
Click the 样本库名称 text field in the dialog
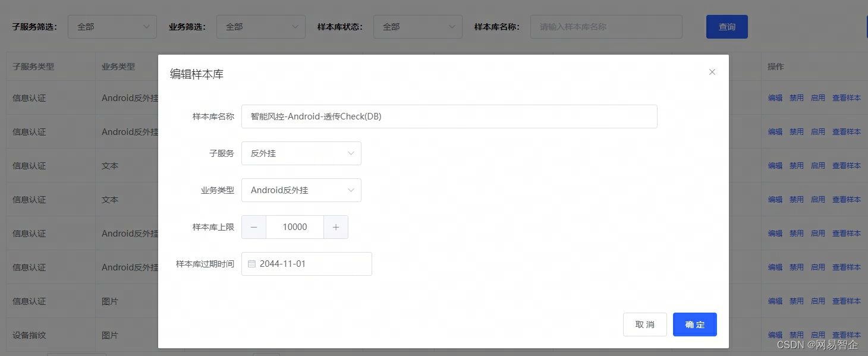(449, 116)
